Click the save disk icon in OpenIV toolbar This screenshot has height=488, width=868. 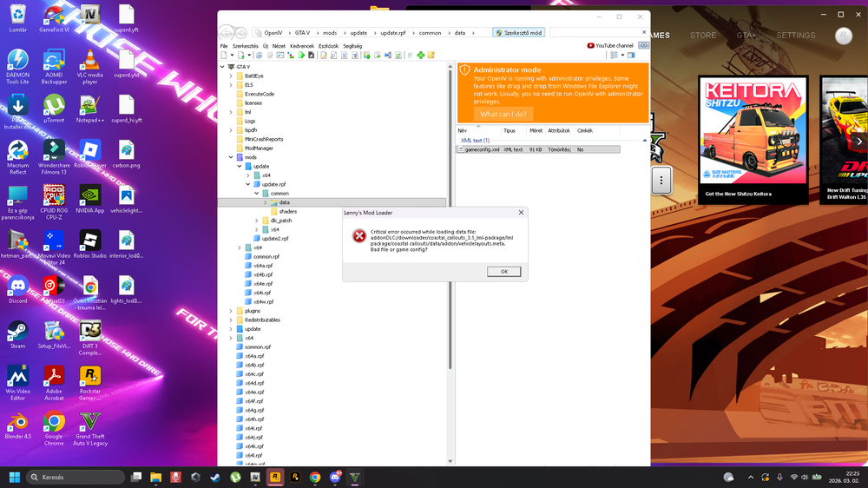pos(311,56)
